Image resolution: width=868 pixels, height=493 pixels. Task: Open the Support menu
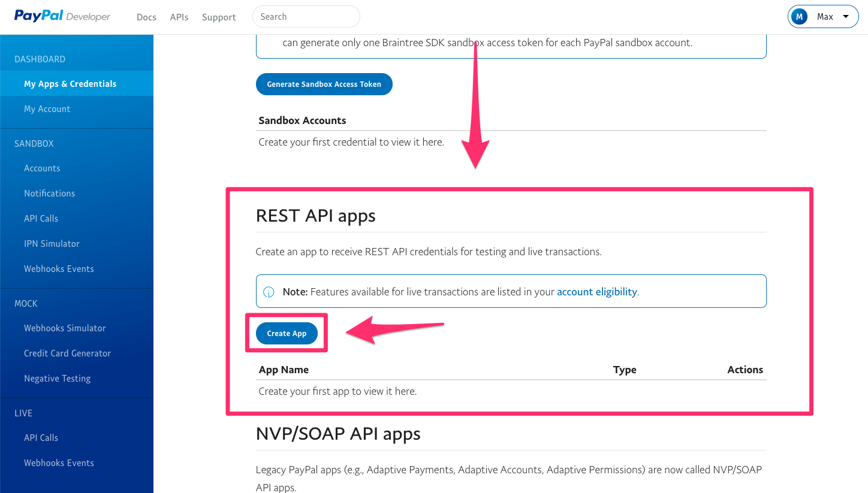(x=219, y=17)
